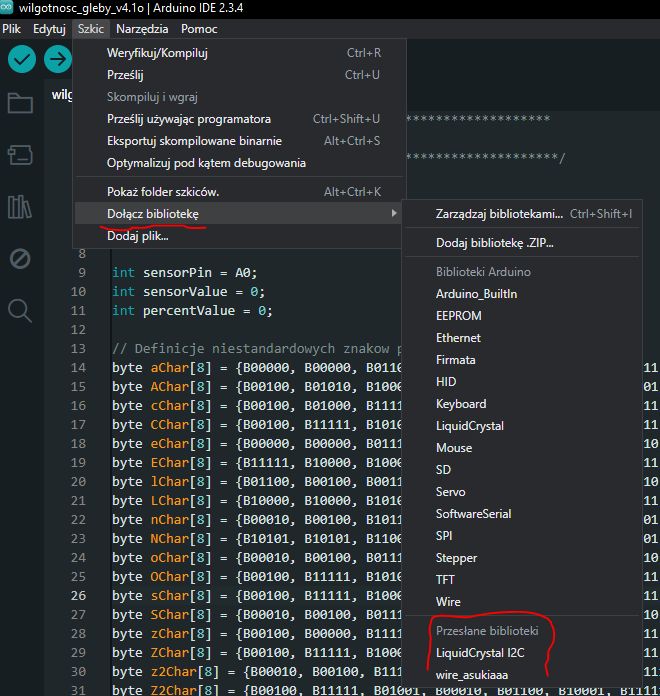Click Zarządzaj bibliotekami in the submenu
660x696 pixels.
[x=500, y=214]
